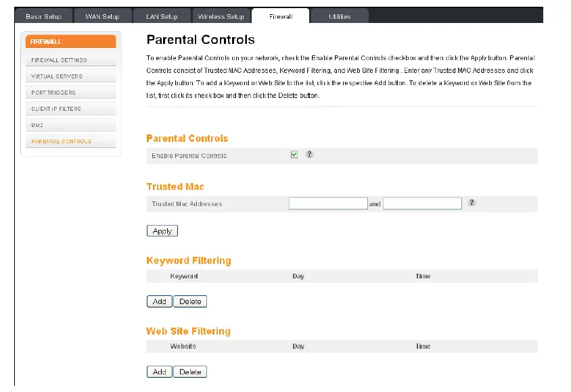Click the large black Parental Controls page title
This screenshot has height=392, width=571.
[201, 39]
